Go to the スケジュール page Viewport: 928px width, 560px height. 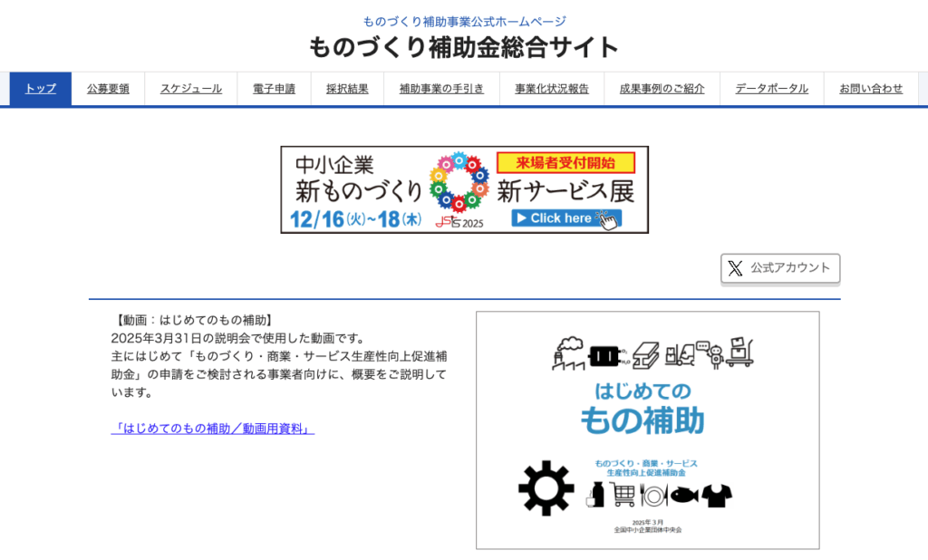(191, 89)
